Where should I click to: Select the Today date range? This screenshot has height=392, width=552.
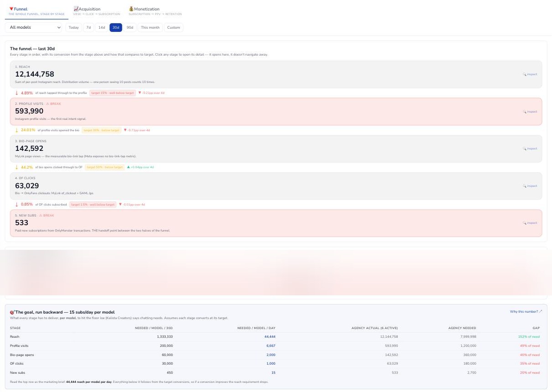coord(74,27)
